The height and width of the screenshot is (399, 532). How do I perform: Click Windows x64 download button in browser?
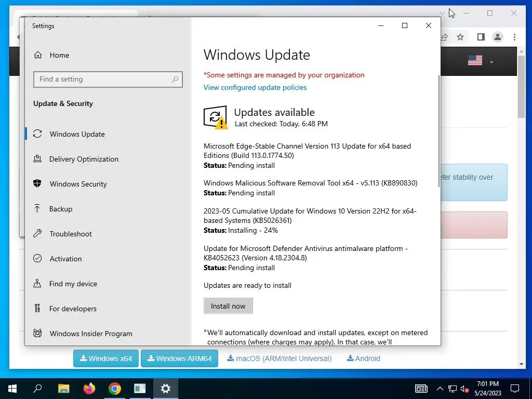tap(106, 358)
